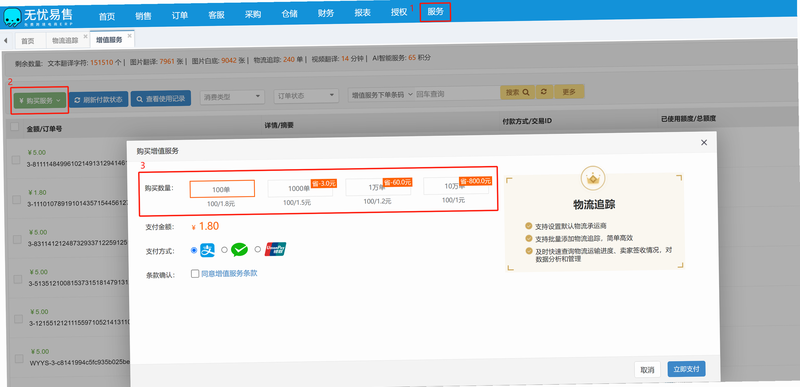The width and height of the screenshot is (800, 387).
Task: Click the refresh icon button beside 搜索
Action: coord(544,92)
